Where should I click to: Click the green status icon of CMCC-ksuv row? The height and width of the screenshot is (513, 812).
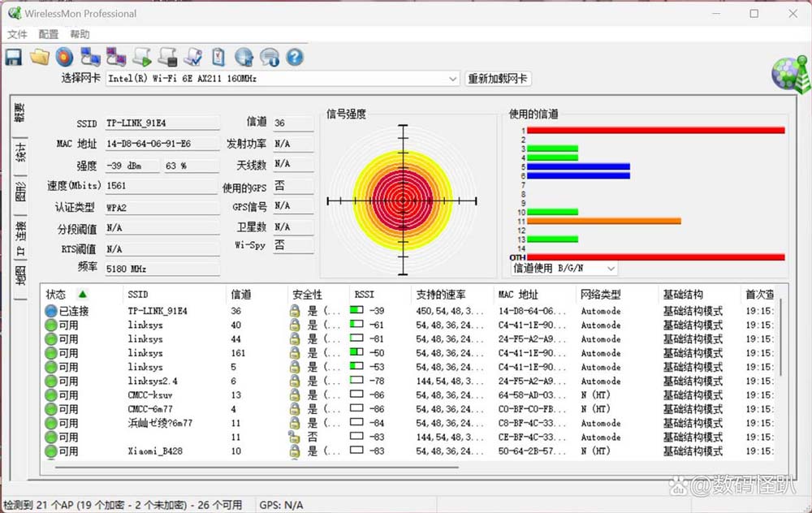click(50, 395)
